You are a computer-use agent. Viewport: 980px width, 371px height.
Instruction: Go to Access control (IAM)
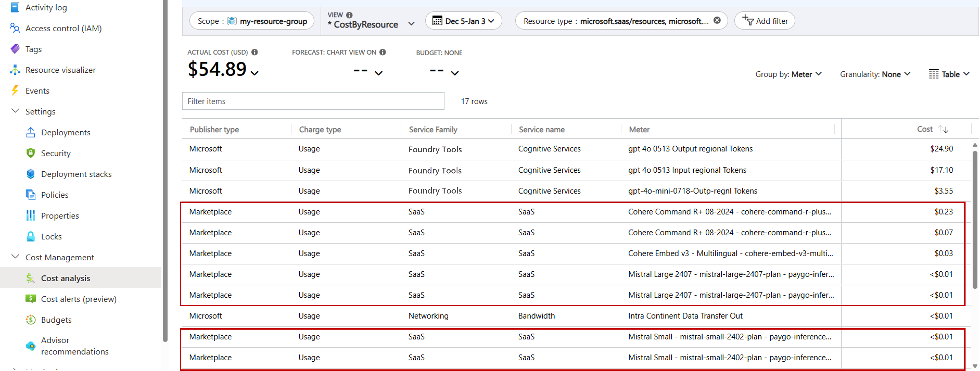63,28
